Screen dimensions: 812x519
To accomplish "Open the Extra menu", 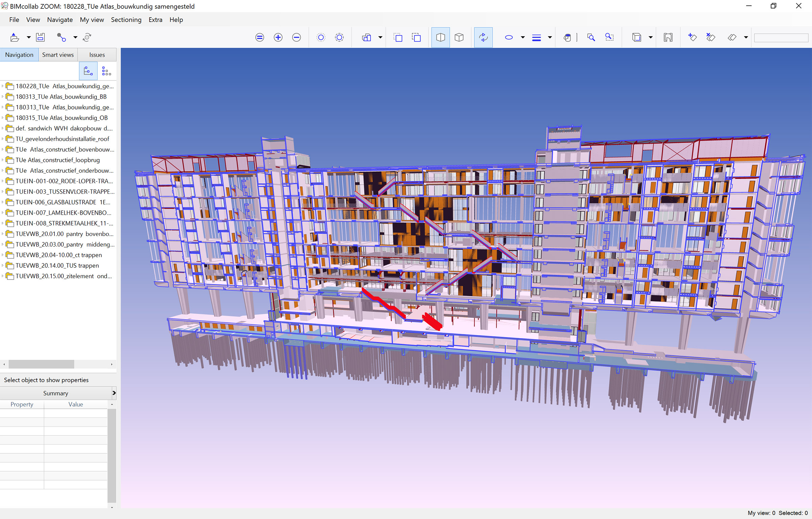I will pos(156,20).
